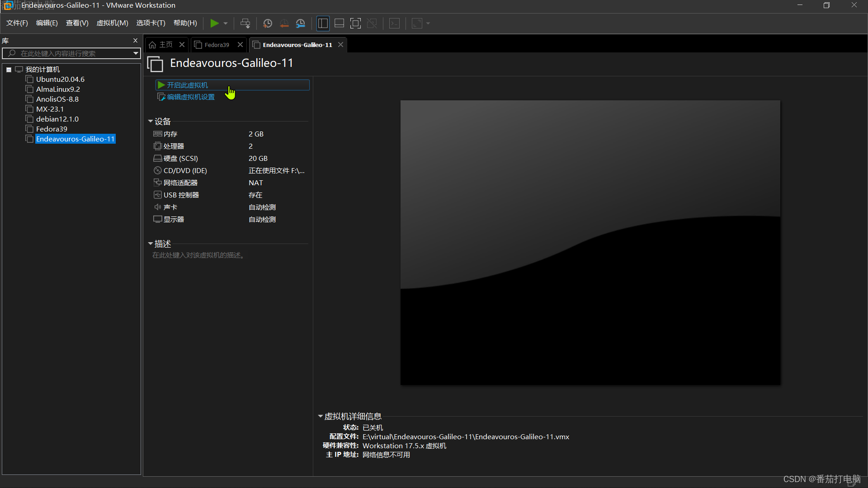Open the 显示器 display device entry
The width and height of the screenshot is (868, 488).
(169, 220)
